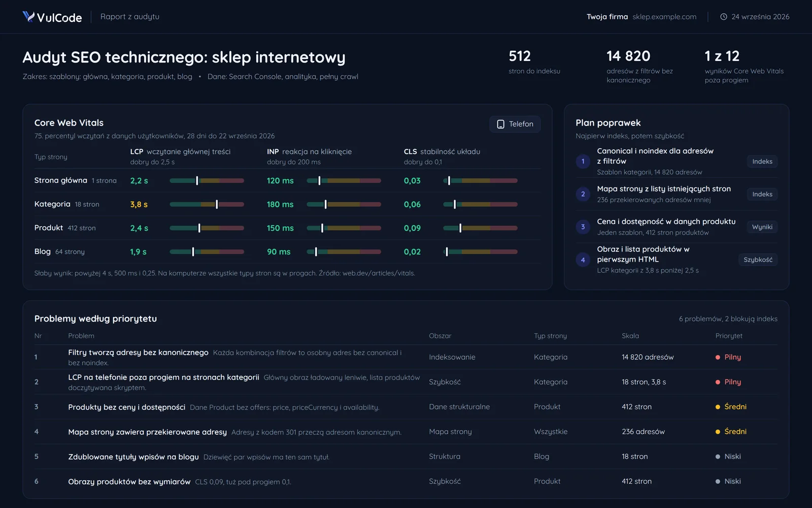Click the 3,8 s LCP value for Kategoria

click(x=139, y=204)
